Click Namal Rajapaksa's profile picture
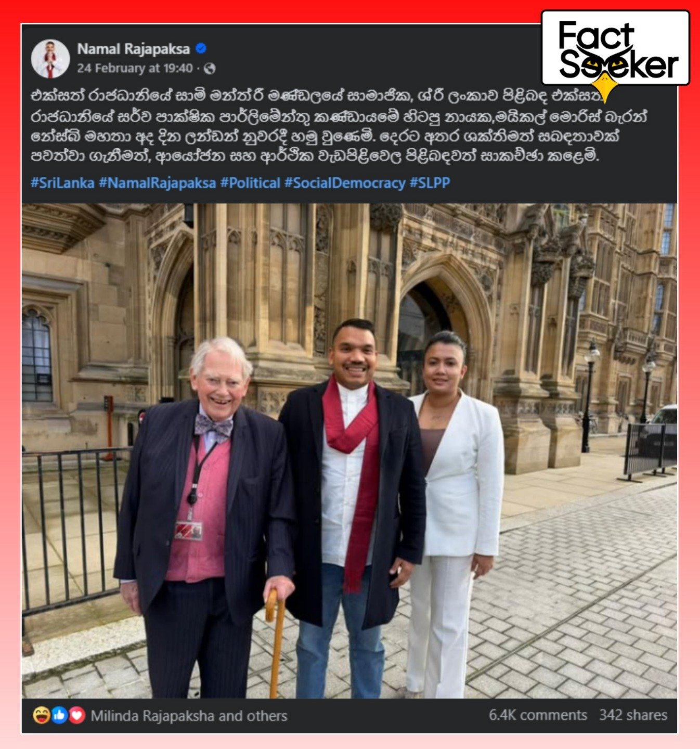700x749 pixels. (50, 58)
